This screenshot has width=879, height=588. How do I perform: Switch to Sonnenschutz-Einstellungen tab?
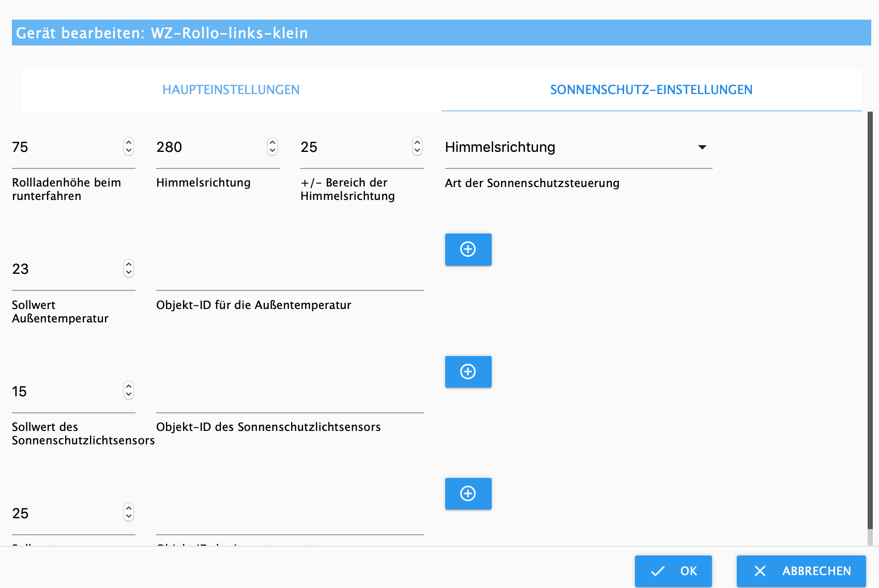click(x=651, y=90)
